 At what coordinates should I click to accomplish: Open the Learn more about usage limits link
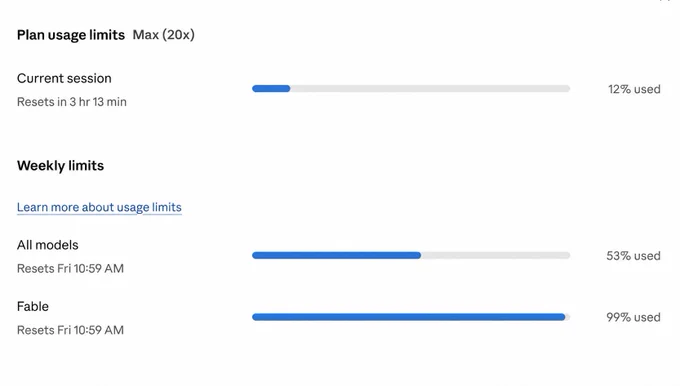coord(99,207)
